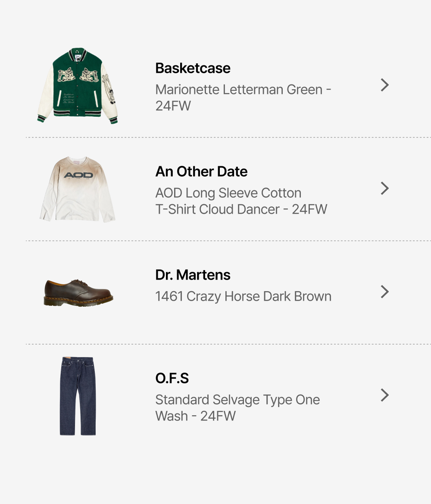
Task: Select AOD Long Sleeve Cotton T-Shirt text
Action: [x=241, y=201]
